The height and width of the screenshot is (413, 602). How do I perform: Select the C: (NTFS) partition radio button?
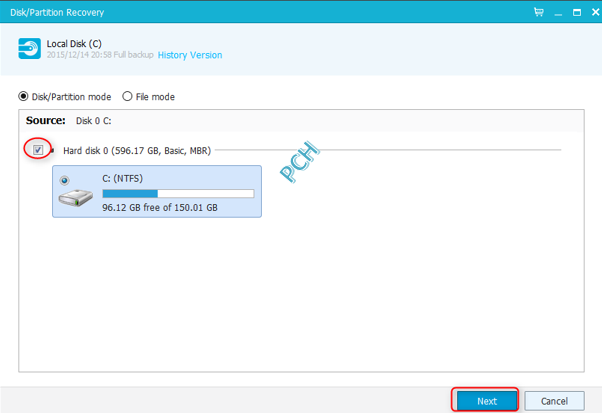(64, 180)
